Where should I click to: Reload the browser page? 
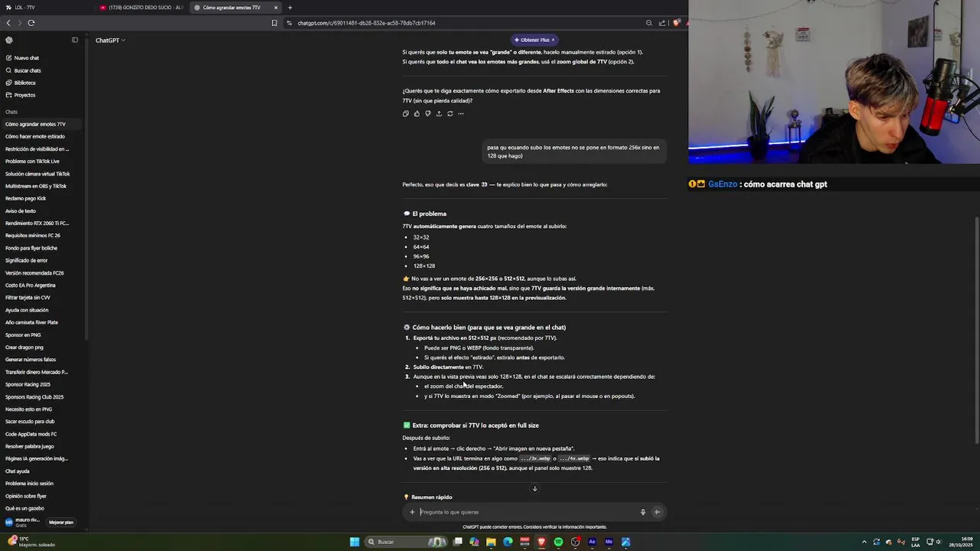31,23
